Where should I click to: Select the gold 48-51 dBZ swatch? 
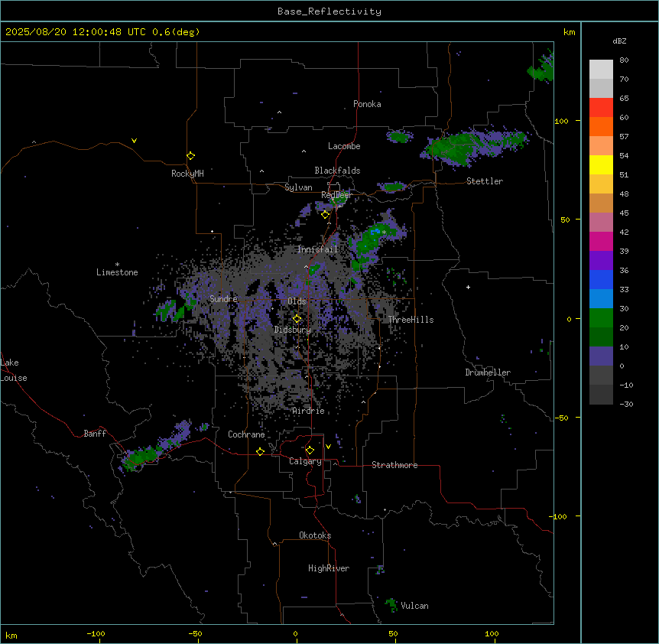point(601,184)
